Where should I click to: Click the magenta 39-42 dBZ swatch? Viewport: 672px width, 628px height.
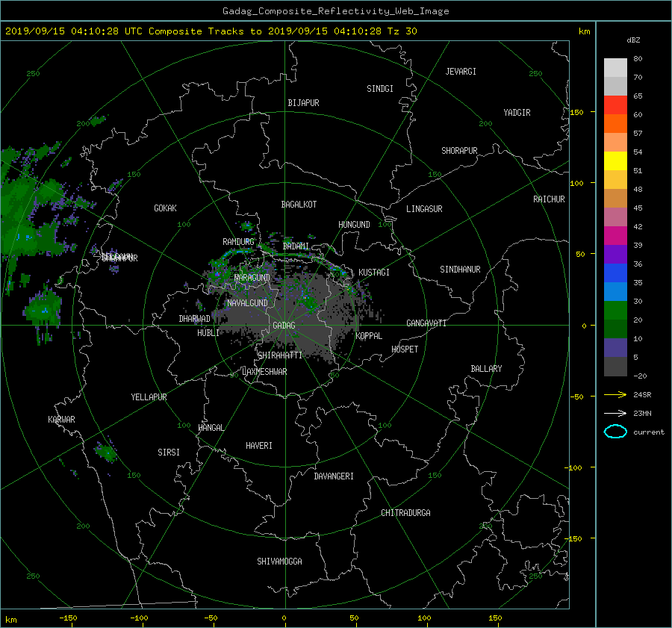[615, 236]
